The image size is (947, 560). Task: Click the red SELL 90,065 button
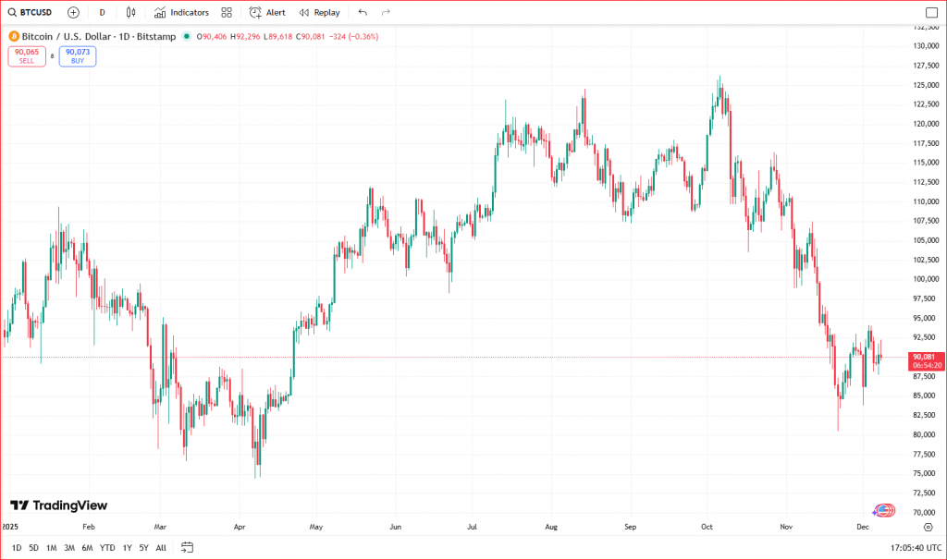[x=26, y=56]
